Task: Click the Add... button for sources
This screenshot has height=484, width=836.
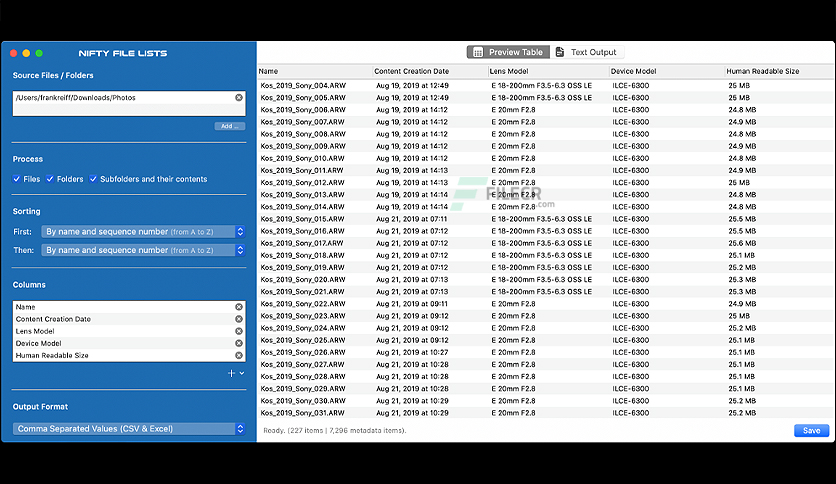Action: point(230,126)
